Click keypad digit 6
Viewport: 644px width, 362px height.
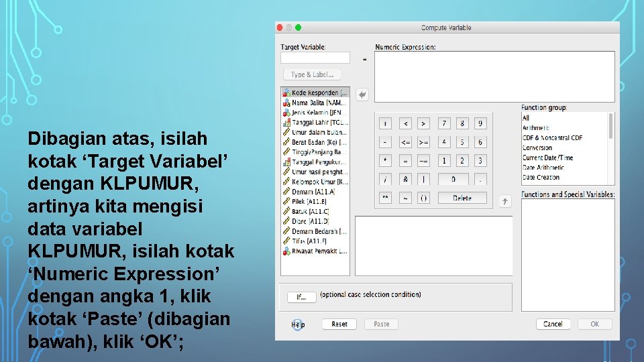[480, 142]
